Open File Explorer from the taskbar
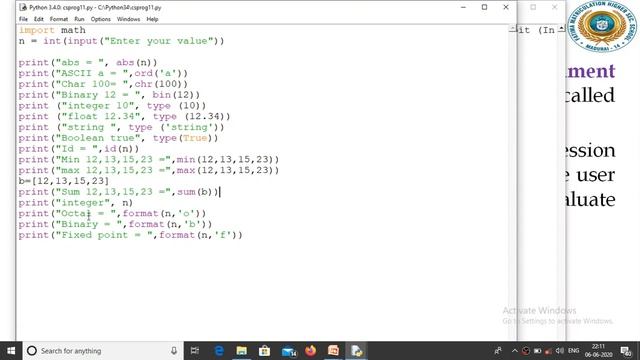Image resolution: width=640 pixels, height=360 pixels. (242, 351)
